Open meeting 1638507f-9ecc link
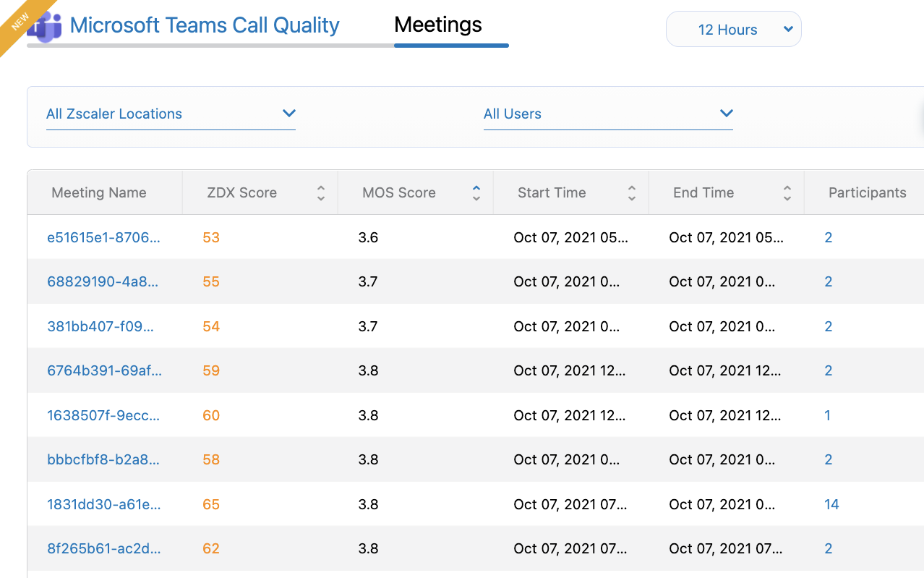924x578 pixels. (x=103, y=415)
